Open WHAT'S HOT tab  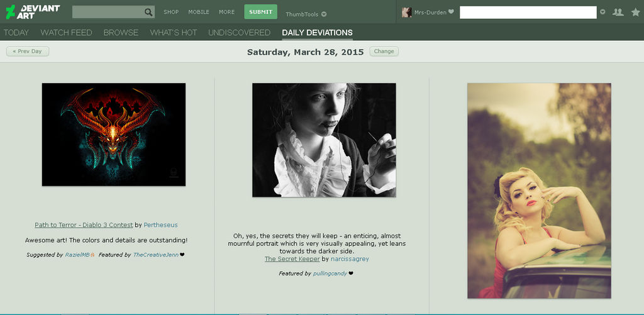pos(174,33)
